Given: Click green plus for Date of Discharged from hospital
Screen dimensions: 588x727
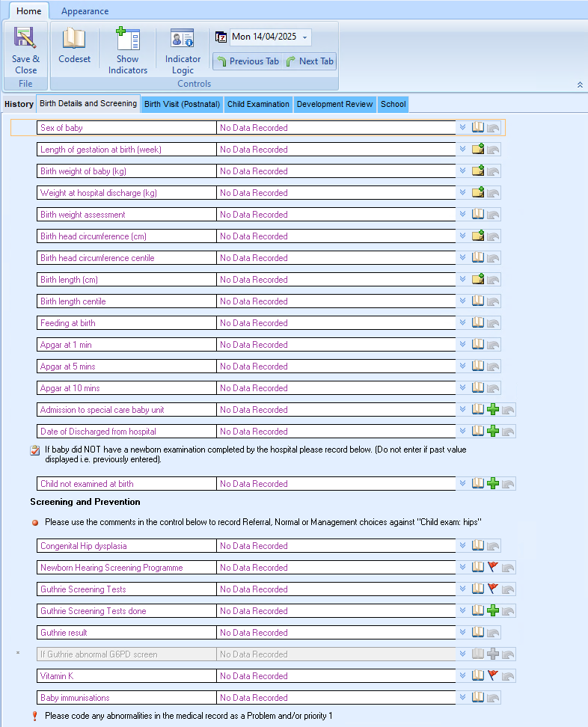Looking at the screenshot, I should pos(493,432).
